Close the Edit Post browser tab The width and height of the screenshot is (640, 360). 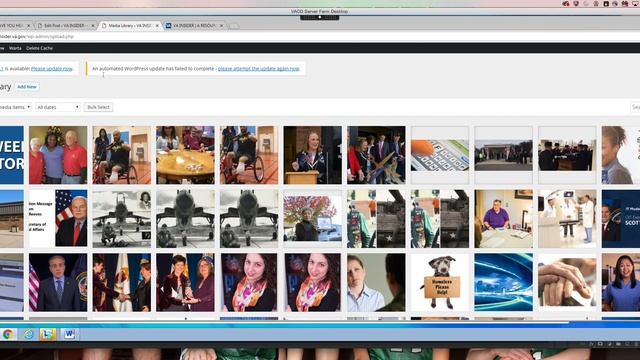tap(93, 25)
